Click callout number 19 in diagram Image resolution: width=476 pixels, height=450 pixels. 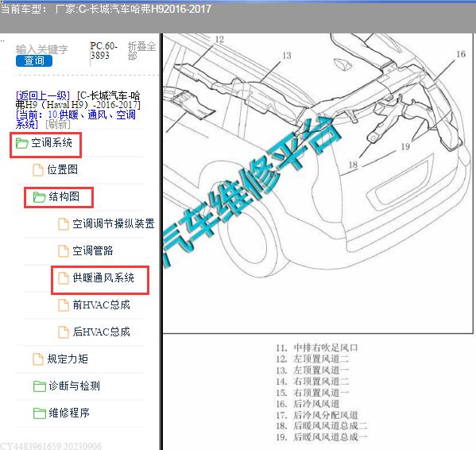click(x=405, y=146)
